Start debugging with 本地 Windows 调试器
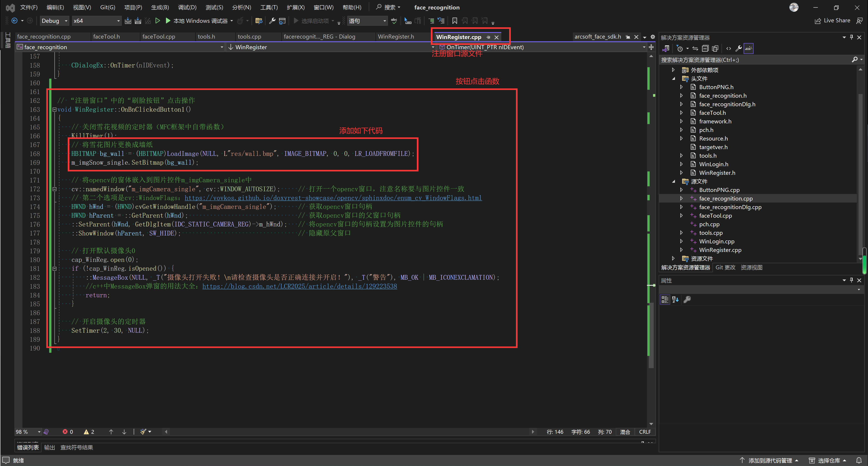The width and height of the screenshot is (868, 466). pos(168,21)
